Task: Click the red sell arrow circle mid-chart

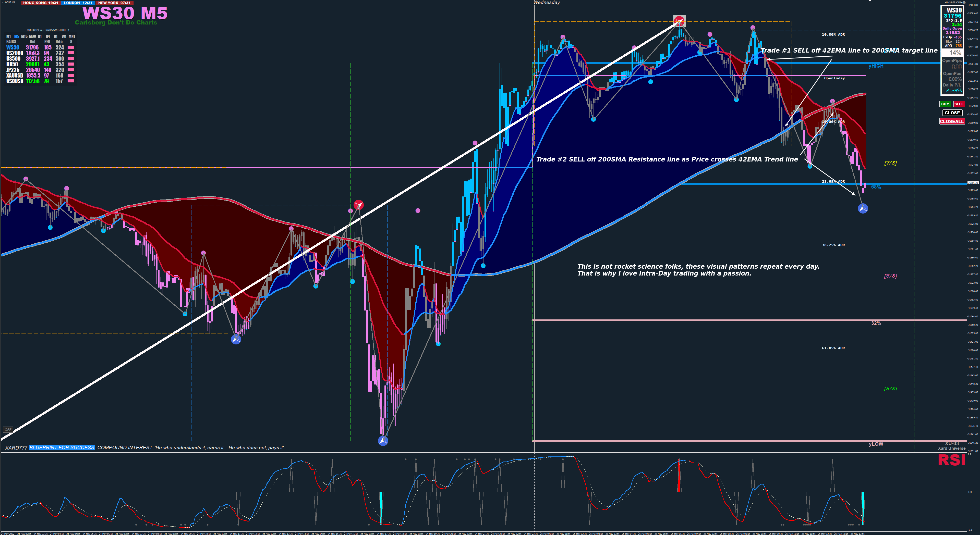Action: (x=358, y=205)
